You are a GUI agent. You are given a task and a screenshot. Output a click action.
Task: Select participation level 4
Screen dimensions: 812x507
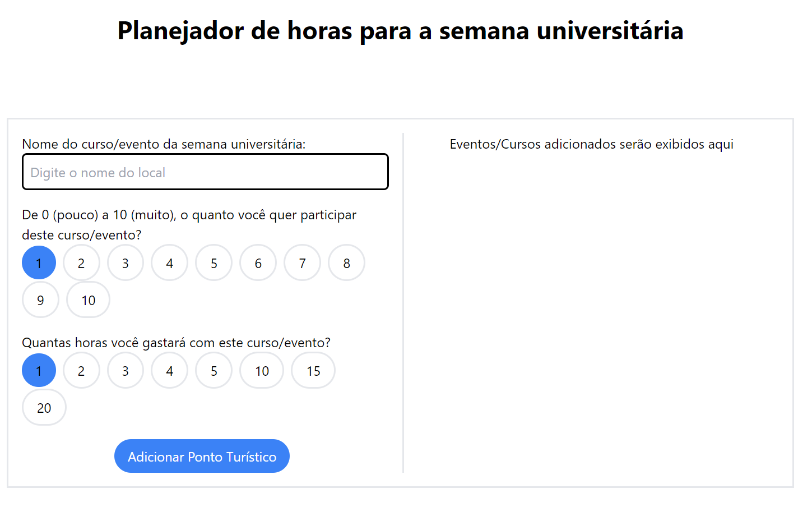point(169,262)
